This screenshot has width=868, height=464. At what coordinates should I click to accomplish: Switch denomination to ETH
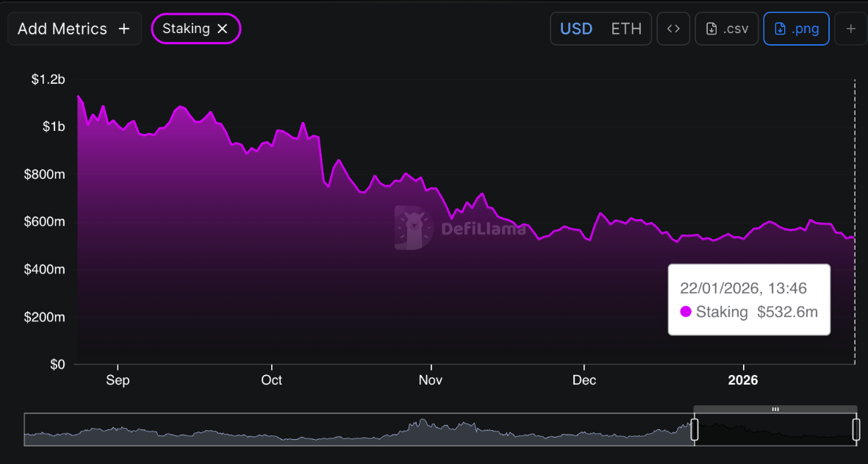pyautogui.click(x=626, y=29)
